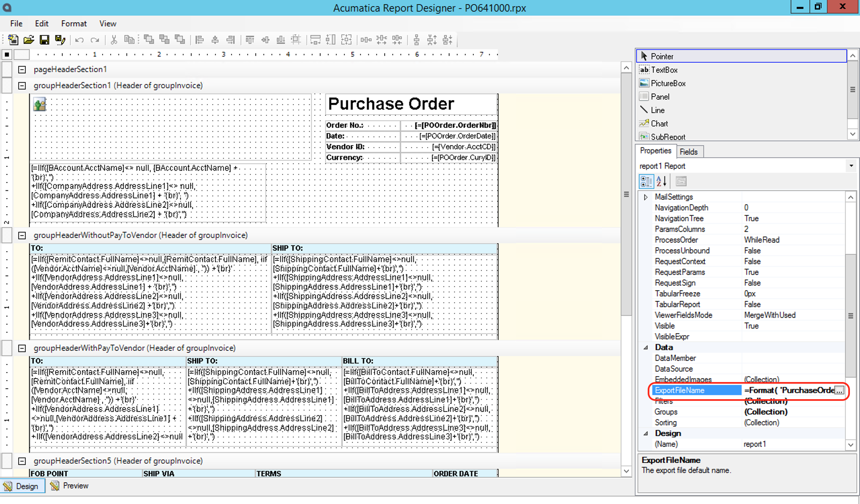Toggle categorized view in properties grid

pos(646,181)
